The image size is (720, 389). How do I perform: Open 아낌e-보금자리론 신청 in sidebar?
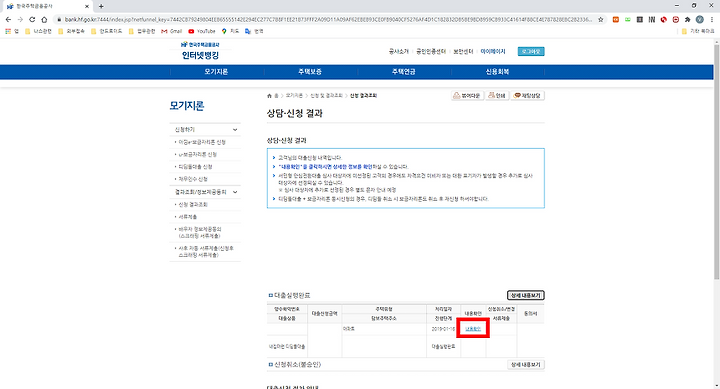[202, 142]
